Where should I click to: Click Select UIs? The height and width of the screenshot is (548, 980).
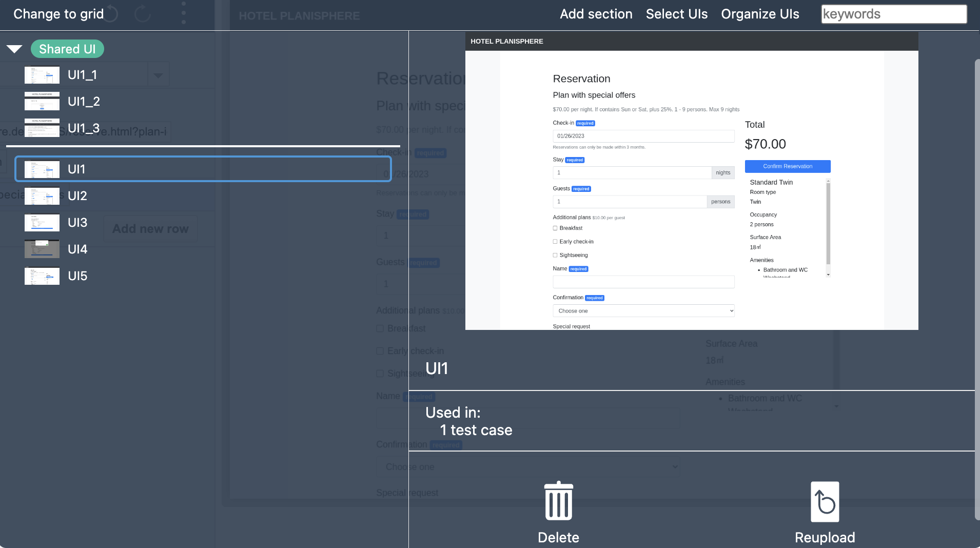676,14
